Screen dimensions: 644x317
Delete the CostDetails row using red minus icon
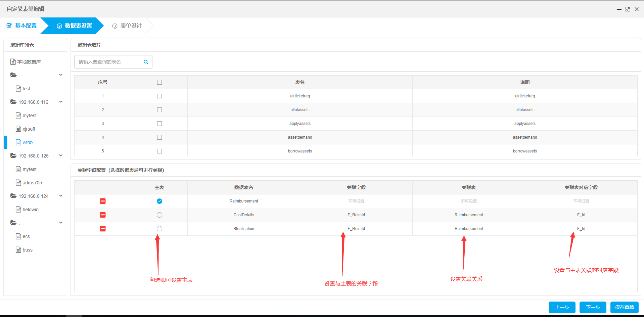point(103,215)
